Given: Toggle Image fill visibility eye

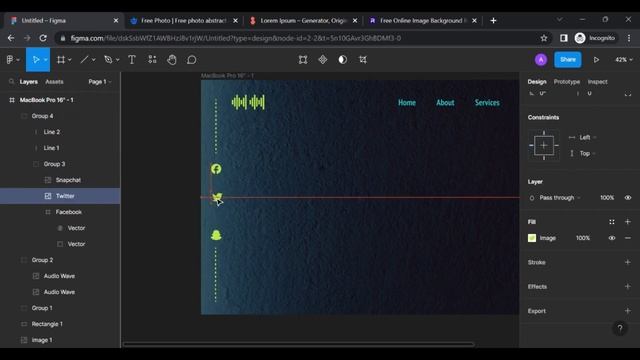Looking at the screenshot, I should click(611, 238).
